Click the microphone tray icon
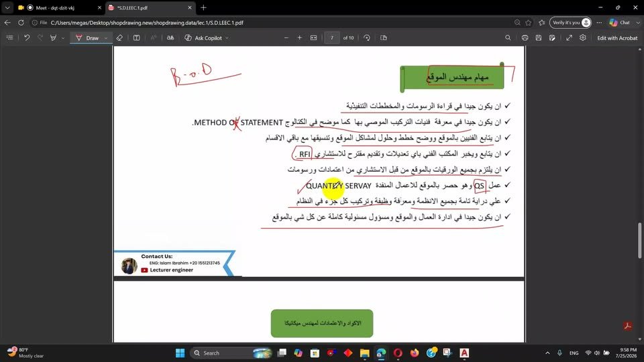Image resolution: width=644 pixels, height=362 pixels. 559,353
